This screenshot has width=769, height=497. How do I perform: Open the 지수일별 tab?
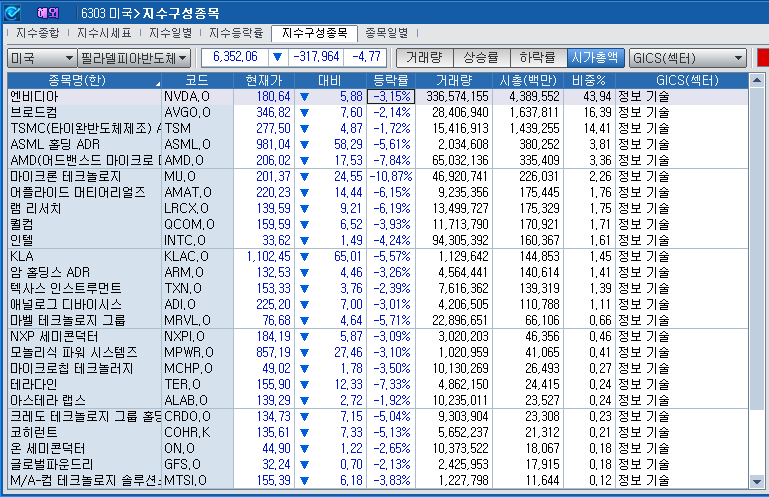(x=171, y=33)
